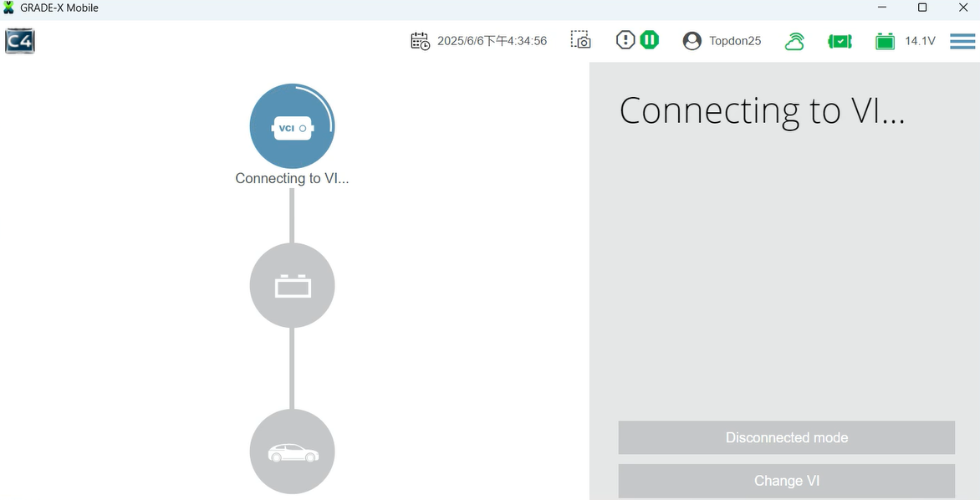The image size is (980, 500).
Task: Click the green cloud wireless icon
Action: 794,41
